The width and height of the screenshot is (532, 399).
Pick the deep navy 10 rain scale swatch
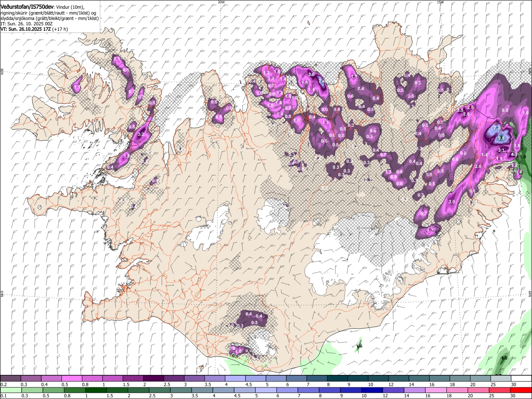click(x=372, y=390)
